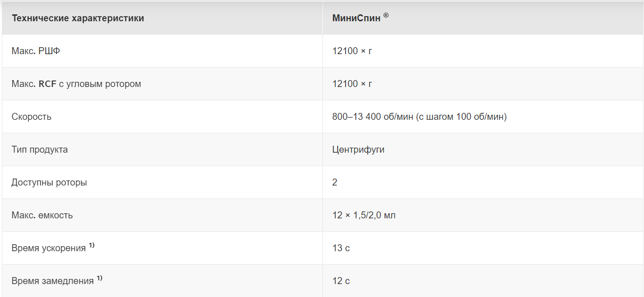
Task: Click the 12 × 1,5/2,0 мл capacity value
Action: (364, 215)
